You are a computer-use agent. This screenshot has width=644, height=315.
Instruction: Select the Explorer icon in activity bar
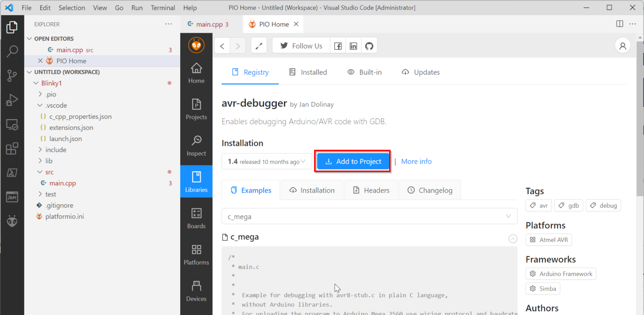(x=12, y=26)
